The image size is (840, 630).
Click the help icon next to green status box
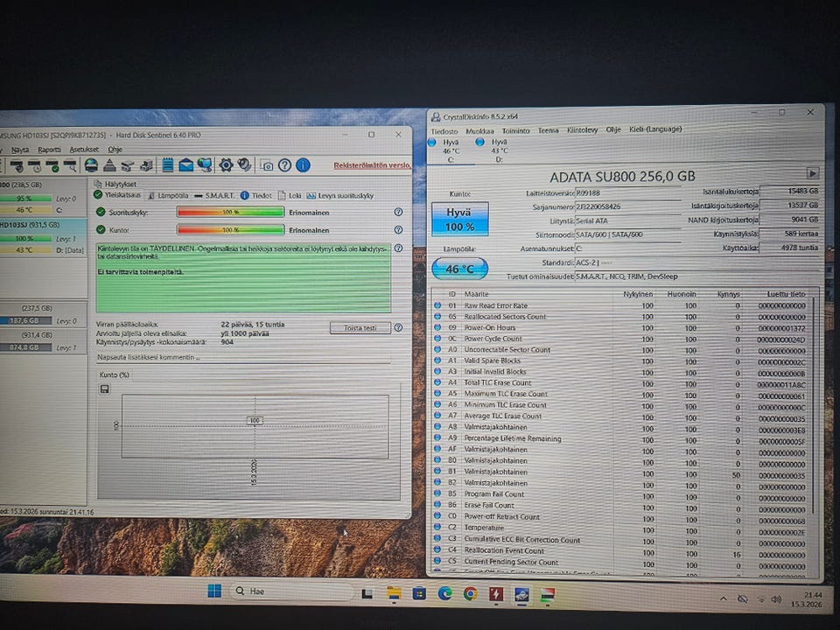pos(398,248)
